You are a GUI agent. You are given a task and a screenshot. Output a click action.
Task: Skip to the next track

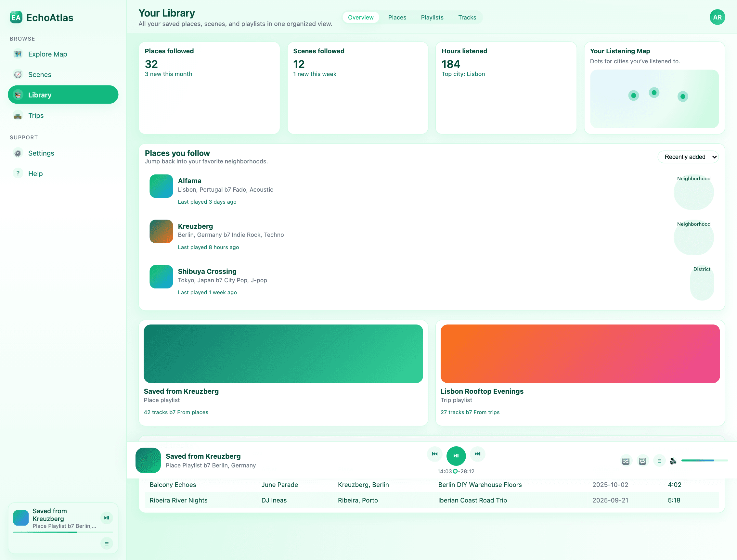point(478,454)
